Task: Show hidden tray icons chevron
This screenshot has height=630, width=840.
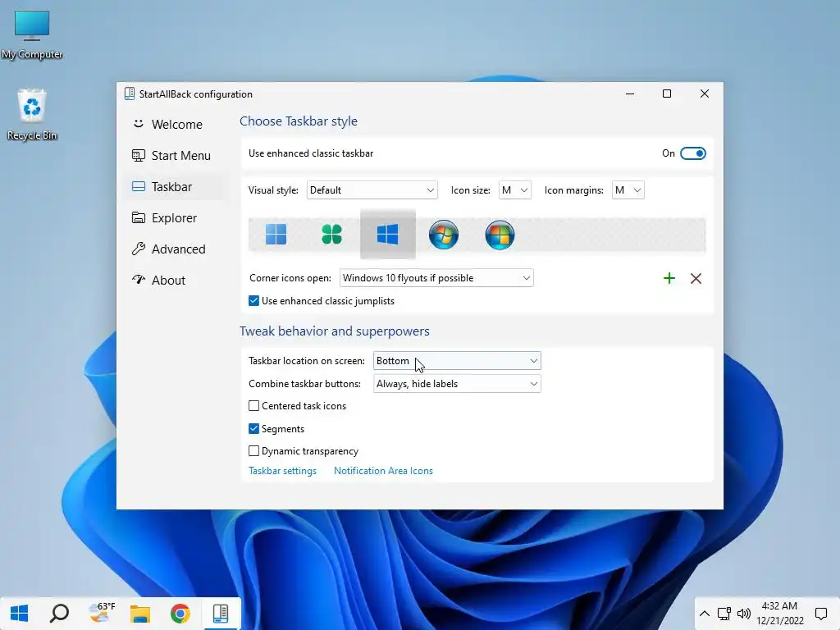Action: [x=705, y=614]
